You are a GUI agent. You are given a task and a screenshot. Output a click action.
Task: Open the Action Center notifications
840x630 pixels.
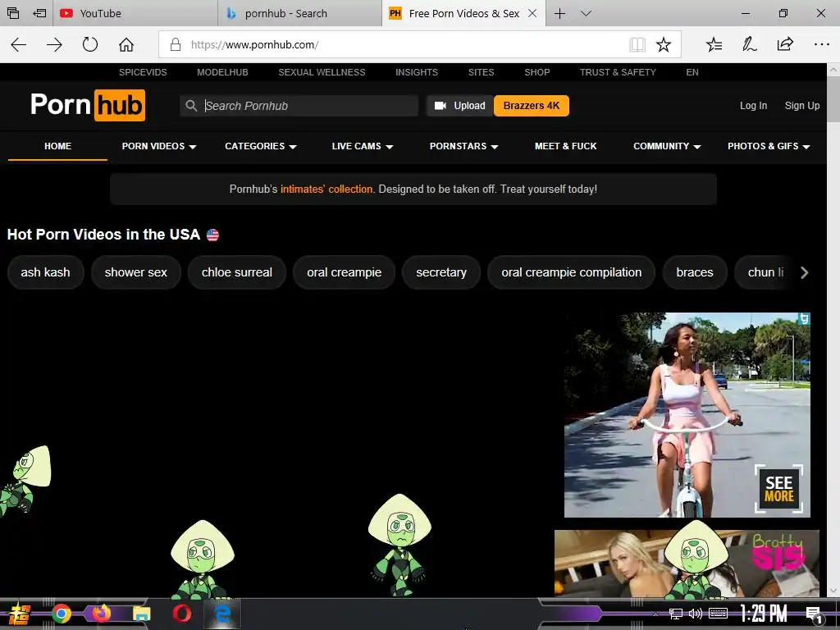(x=815, y=614)
